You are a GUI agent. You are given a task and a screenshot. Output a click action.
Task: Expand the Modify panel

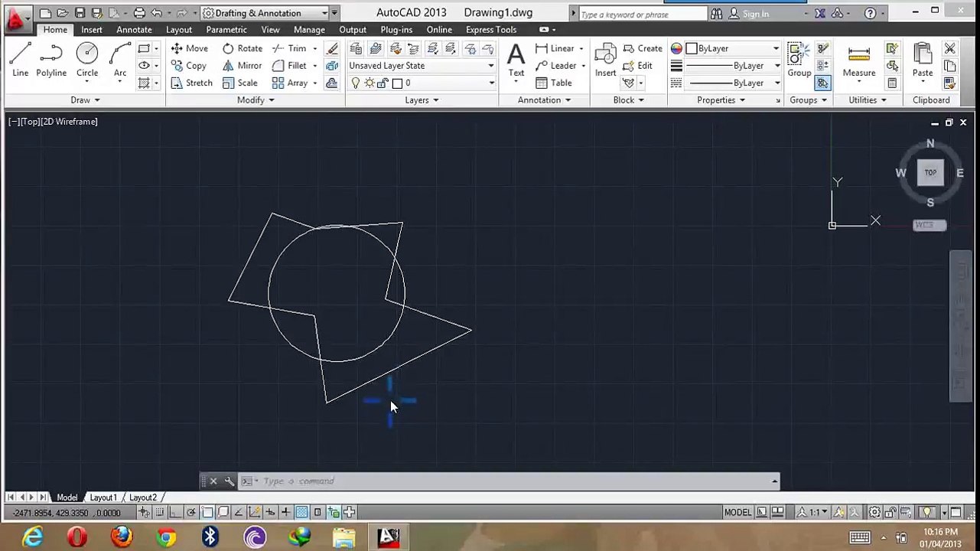[x=256, y=100]
